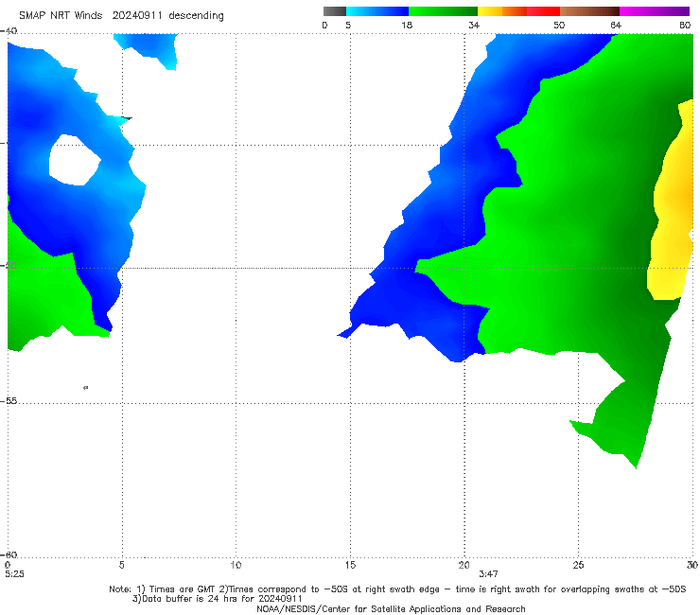Click the '30' longitude axis label
This screenshot has height=615, width=700.
(692, 565)
